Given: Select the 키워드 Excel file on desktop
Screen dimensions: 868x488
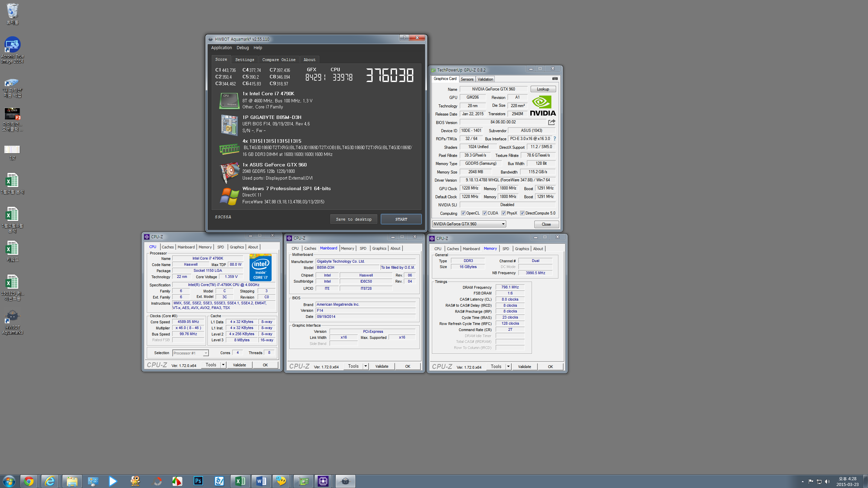Looking at the screenshot, I should (12, 251).
